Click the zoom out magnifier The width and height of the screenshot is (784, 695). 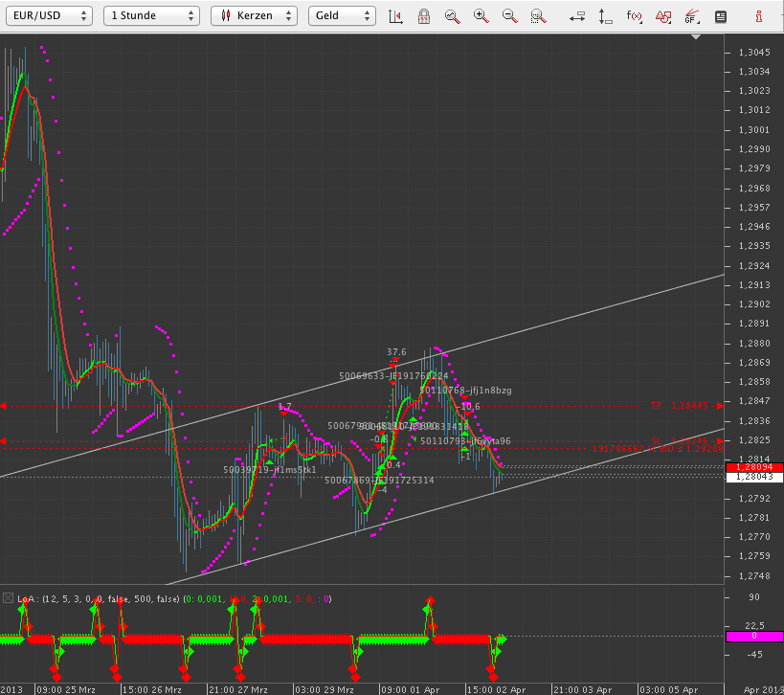tap(509, 16)
